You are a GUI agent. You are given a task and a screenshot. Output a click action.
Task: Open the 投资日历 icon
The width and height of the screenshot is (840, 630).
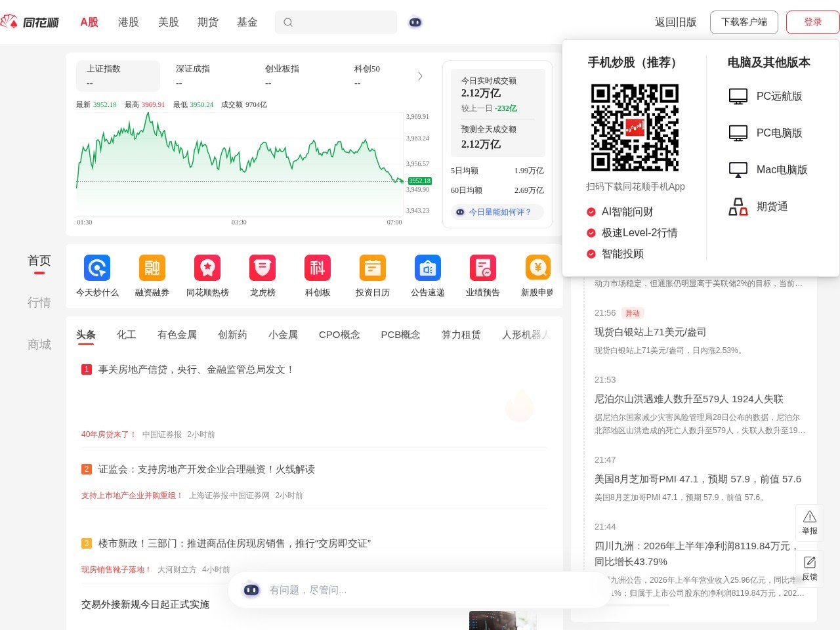pyautogui.click(x=373, y=268)
